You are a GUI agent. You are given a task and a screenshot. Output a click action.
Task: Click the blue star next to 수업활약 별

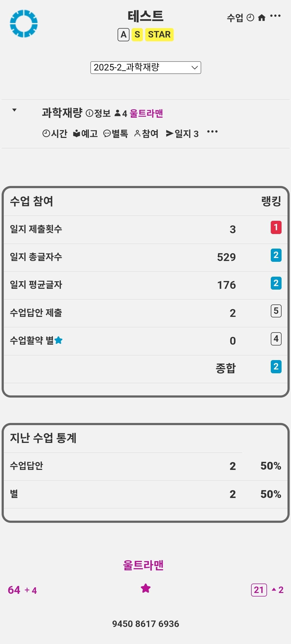point(59,340)
